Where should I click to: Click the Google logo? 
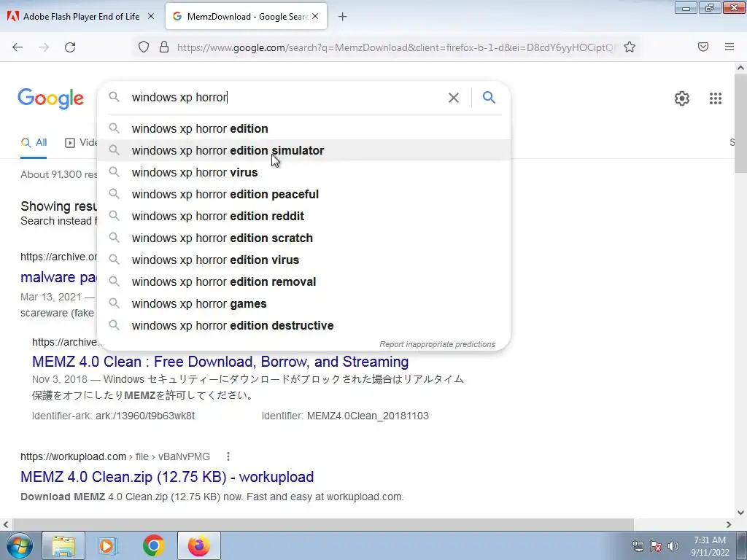51,98
